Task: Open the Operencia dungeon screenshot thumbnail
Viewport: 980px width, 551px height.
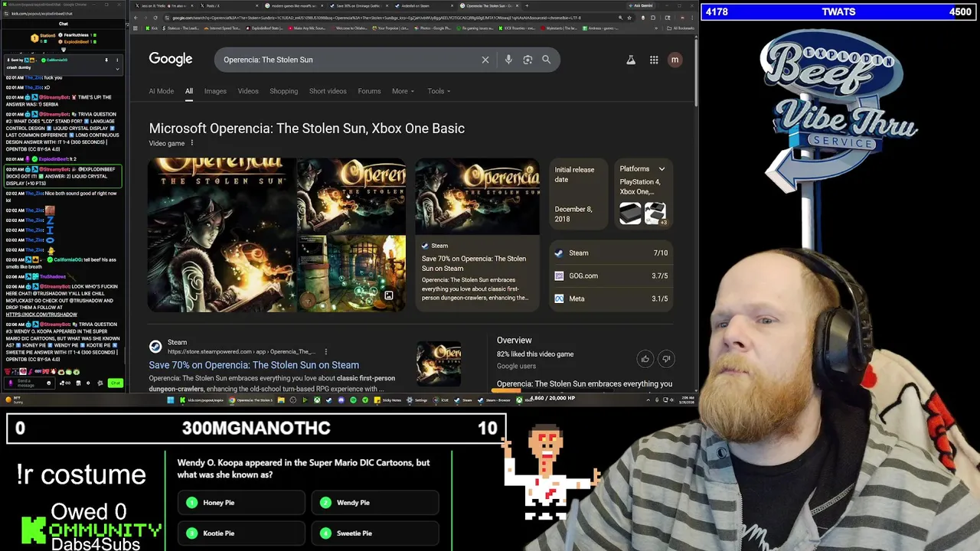Action: tap(351, 273)
